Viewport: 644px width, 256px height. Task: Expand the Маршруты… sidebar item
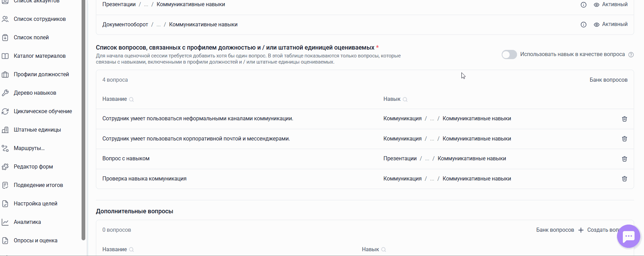(x=29, y=148)
